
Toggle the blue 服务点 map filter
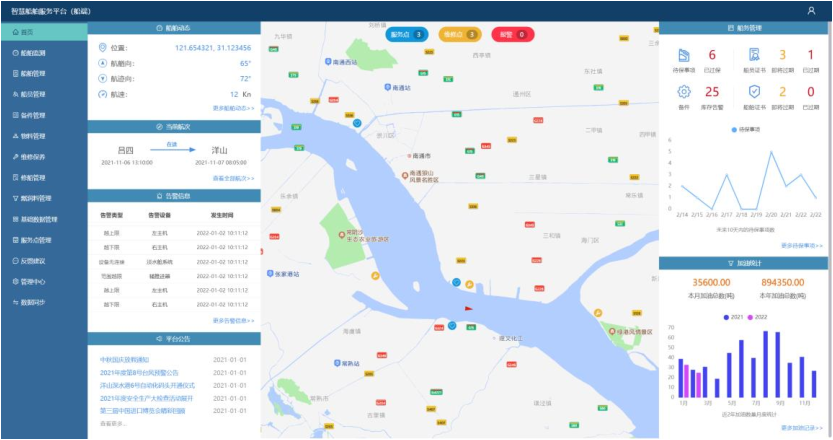tap(407, 35)
